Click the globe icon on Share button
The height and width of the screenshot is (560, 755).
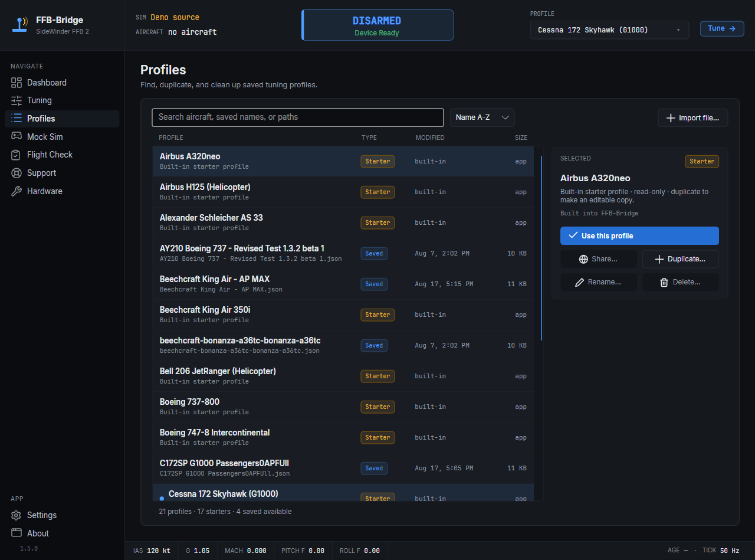[x=583, y=259]
